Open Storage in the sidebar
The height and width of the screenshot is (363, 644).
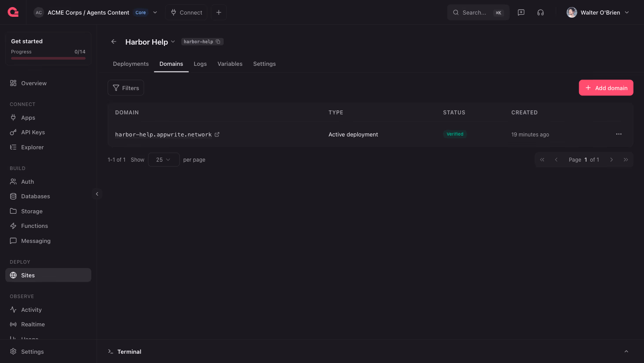coord(48,211)
